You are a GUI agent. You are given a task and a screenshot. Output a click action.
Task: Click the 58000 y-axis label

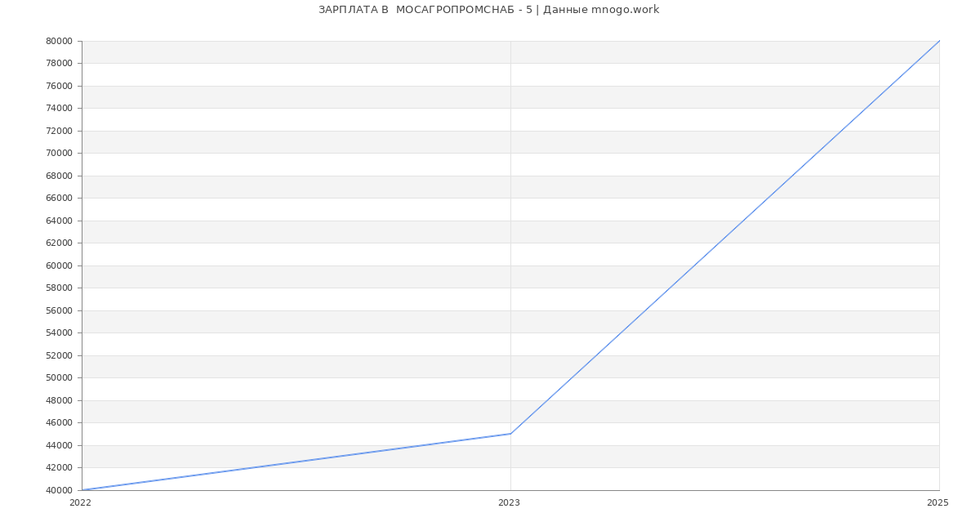(59, 288)
